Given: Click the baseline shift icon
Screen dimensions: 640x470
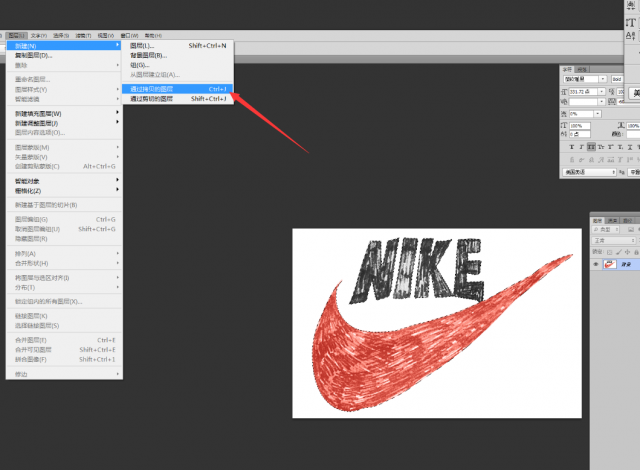Looking at the screenshot, I should (x=564, y=134).
